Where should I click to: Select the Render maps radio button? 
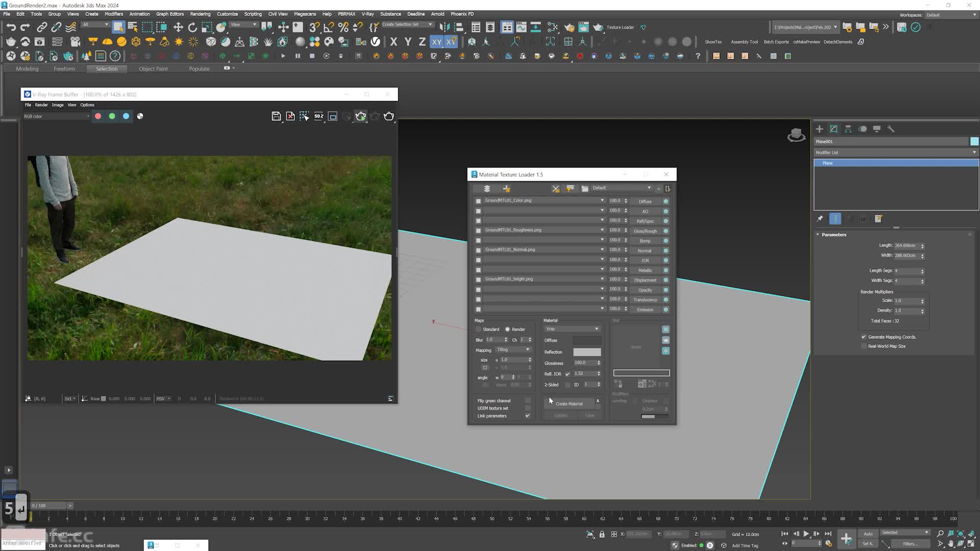pyautogui.click(x=507, y=330)
